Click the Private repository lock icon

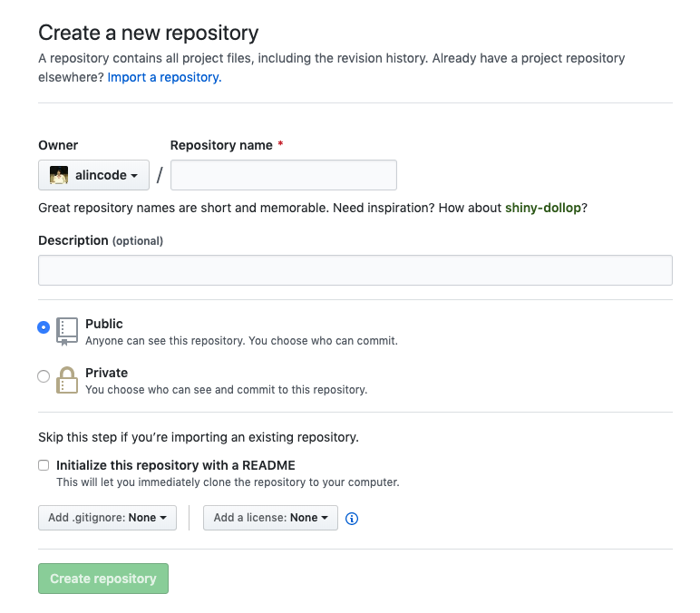(67, 380)
